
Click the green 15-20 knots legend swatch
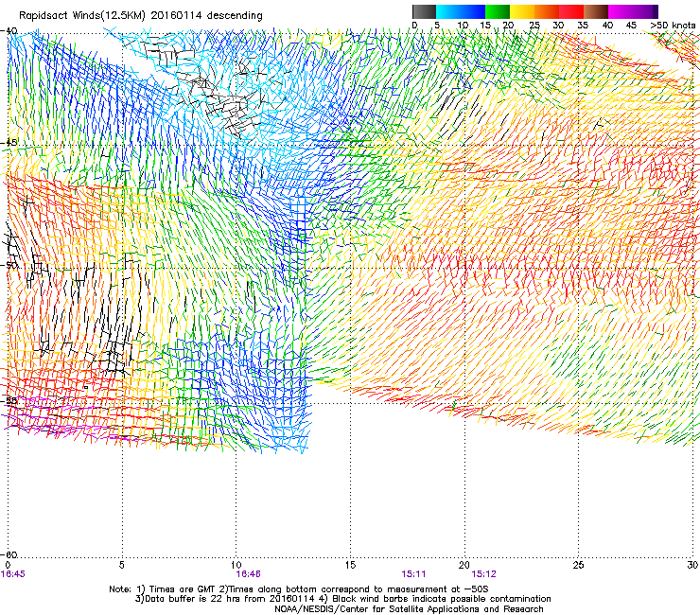point(498,11)
